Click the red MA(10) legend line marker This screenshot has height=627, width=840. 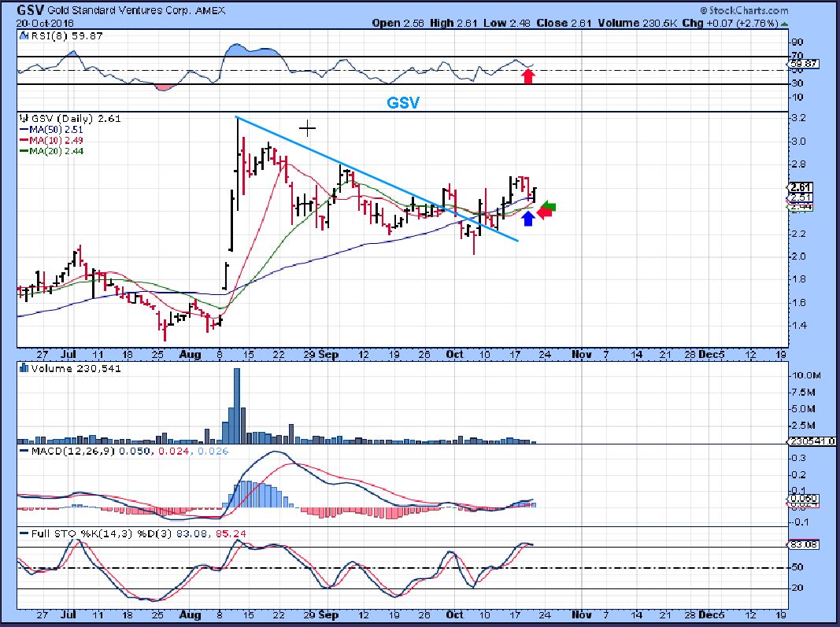click(24, 140)
